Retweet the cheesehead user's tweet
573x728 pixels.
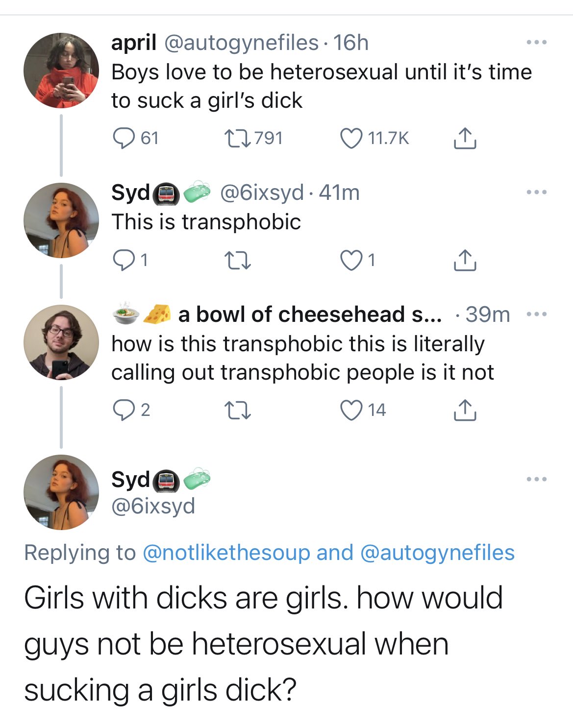238,410
